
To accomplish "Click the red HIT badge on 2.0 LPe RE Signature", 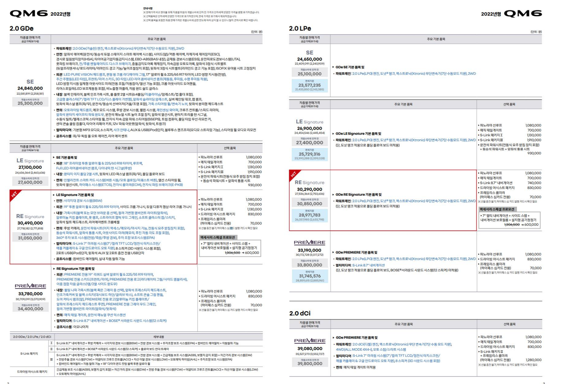I will click(294, 175).
